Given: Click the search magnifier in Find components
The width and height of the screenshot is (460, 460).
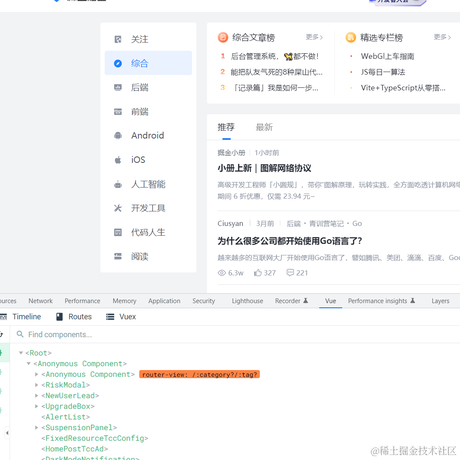Looking at the screenshot, I should click(20, 334).
